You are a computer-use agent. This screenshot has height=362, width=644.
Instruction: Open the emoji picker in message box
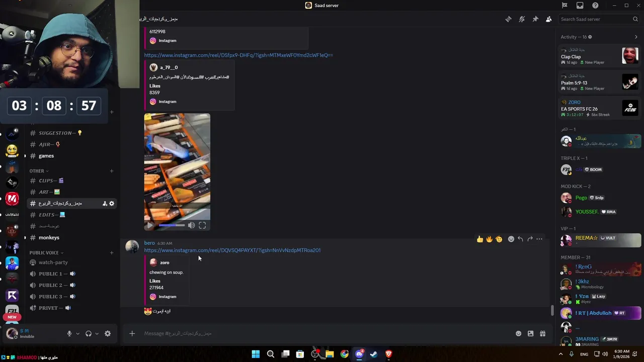(x=518, y=333)
